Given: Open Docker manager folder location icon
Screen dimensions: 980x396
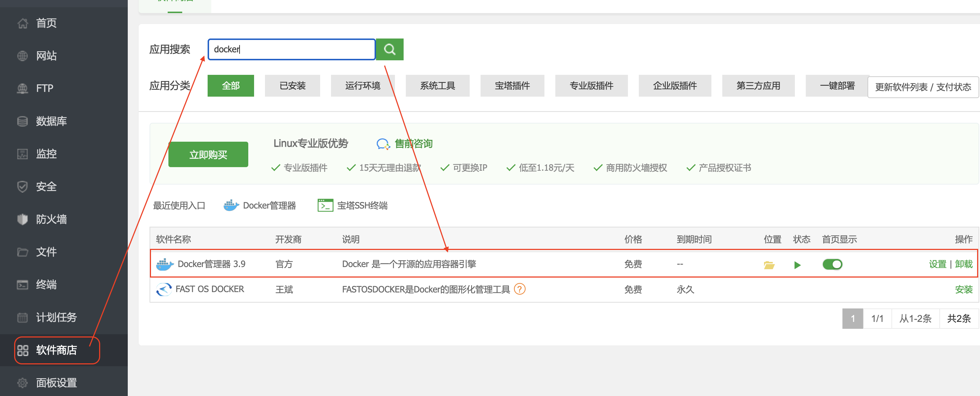Looking at the screenshot, I should (769, 264).
